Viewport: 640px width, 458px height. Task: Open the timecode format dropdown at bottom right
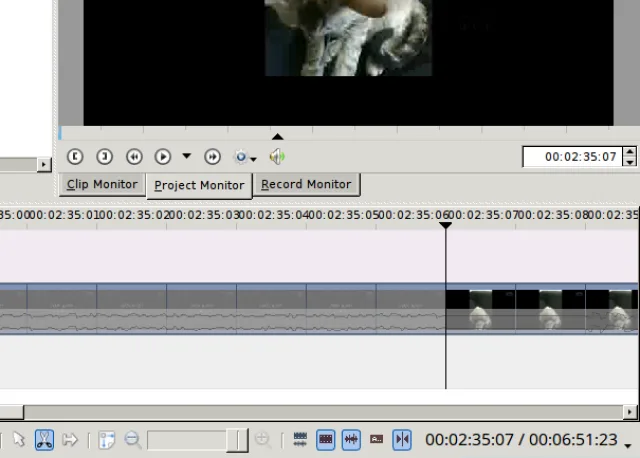[x=628, y=446]
